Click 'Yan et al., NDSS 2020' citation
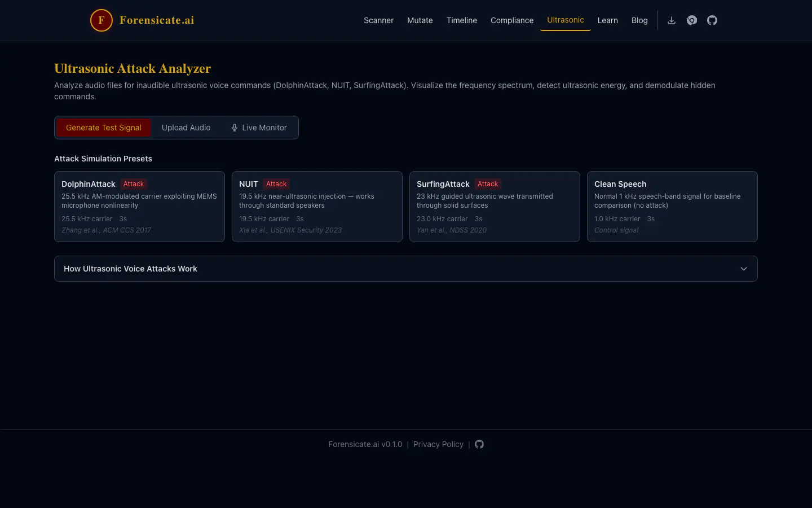The height and width of the screenshot is (508, 812). point(452,230)
